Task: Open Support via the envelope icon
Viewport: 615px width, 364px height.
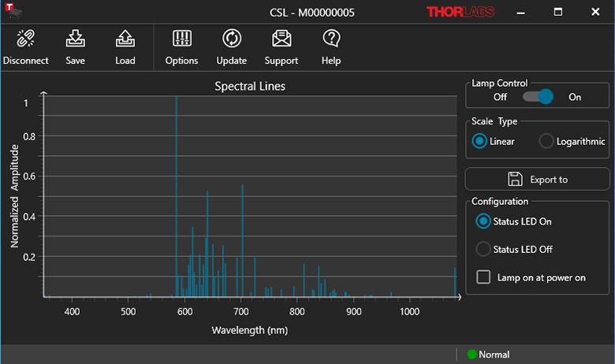Action: click(281, 39)
